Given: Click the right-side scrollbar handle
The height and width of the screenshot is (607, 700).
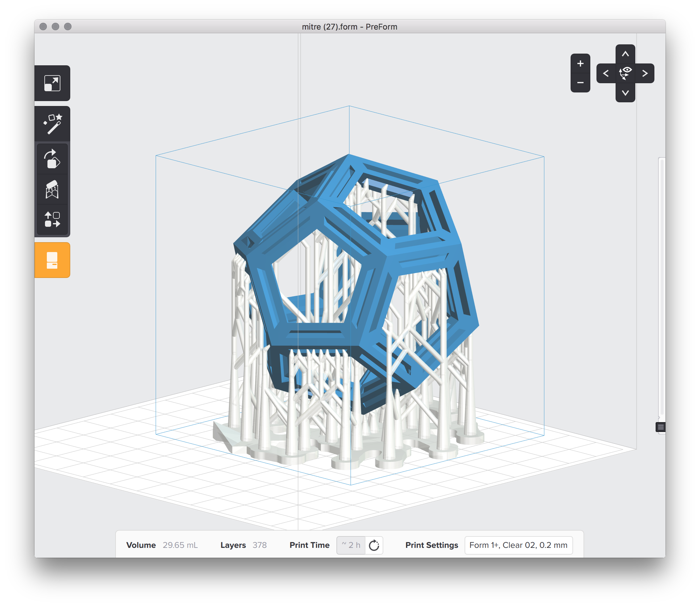Looking at the screenshot, I should click(661, 427).
